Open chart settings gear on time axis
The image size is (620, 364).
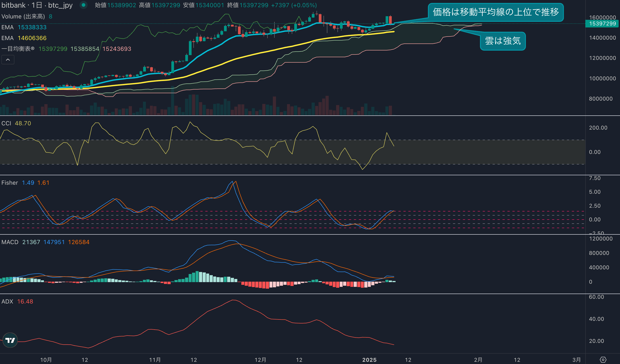pyautogui.click(x=603, y=360)
